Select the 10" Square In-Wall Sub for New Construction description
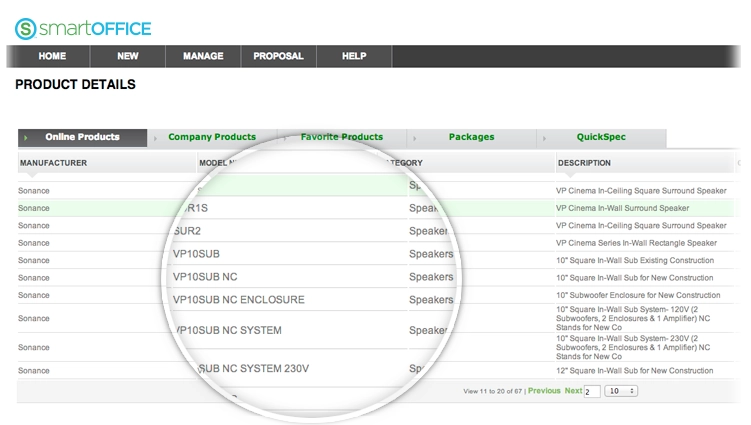This screenshot has width=751, height=425. pos(635,278)
